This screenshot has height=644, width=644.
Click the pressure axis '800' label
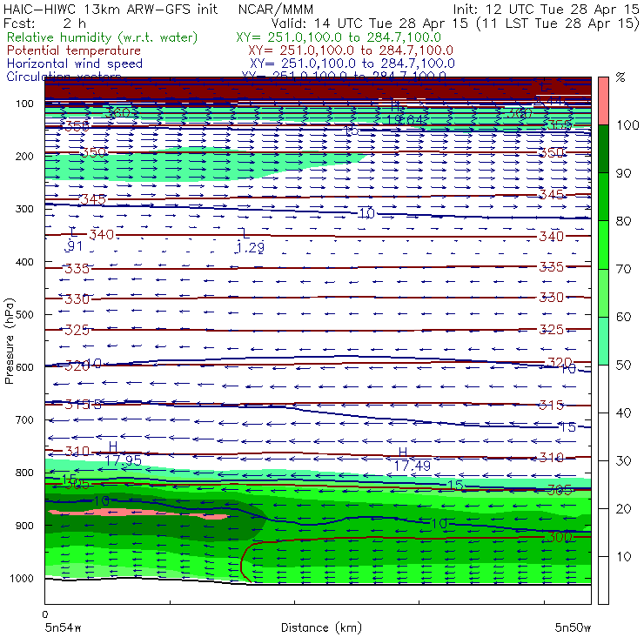click(24, 473)
